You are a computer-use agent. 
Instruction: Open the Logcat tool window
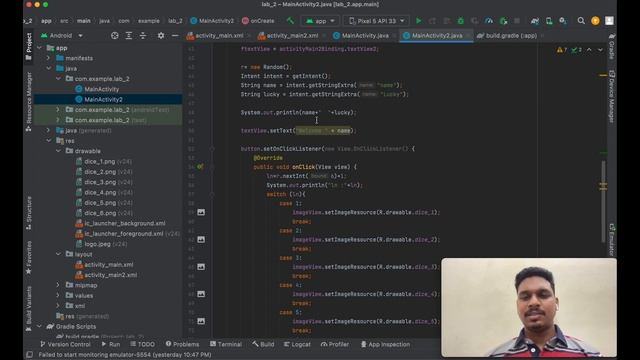pos(297,344)
